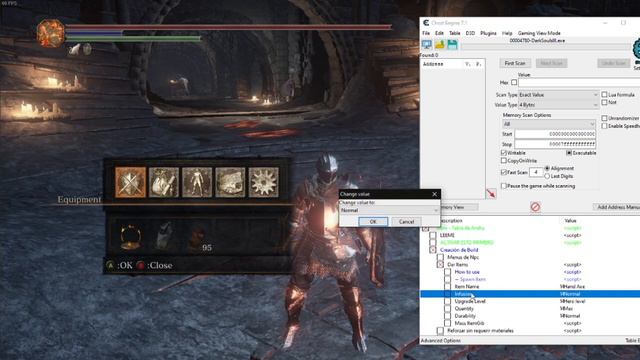
Task: Toggle the Enable Speedhack checkbox
Action: click(x=604, y=126)
